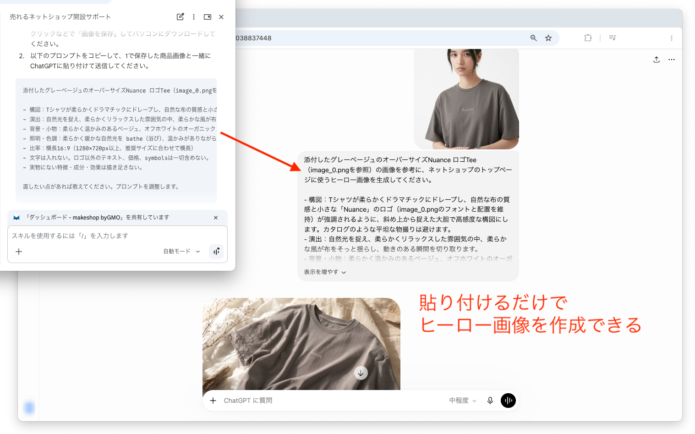This screenshot has height=434, width=695.
Task: Click the prompt line starting 添付したグレーベージュ in code block
Action: point(120,90)
